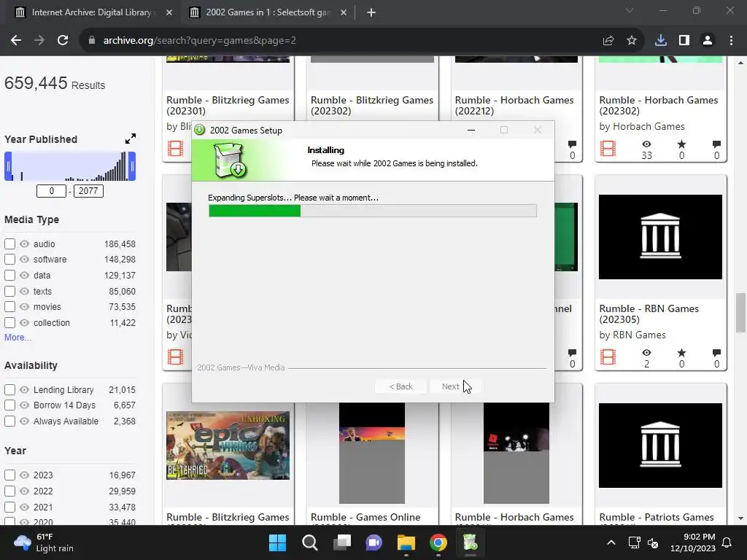Switch to the 2002 Games in 1 tab
747x560 pixels.
pyautogui.click(x=267, y=12)
